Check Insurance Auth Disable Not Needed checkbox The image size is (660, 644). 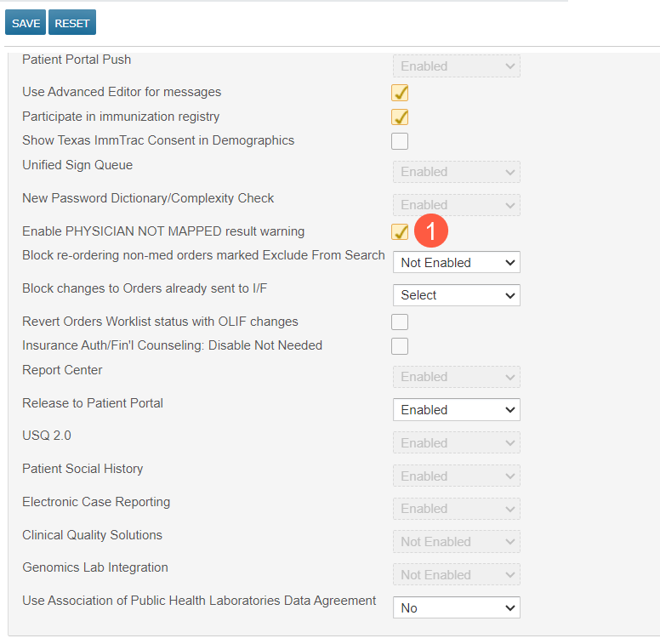(400, 346)
